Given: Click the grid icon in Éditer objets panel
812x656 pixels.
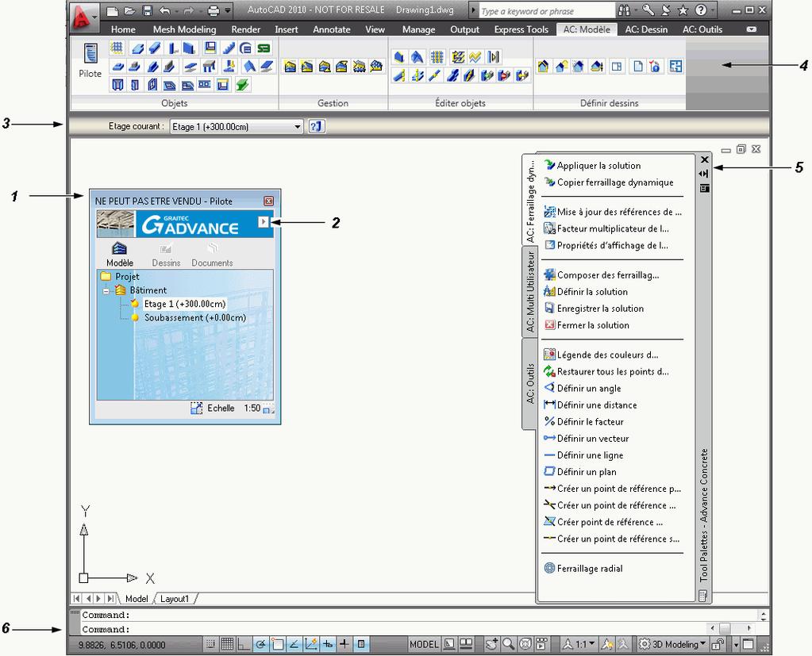Looking at the screenshot, I should pos(437,57).
